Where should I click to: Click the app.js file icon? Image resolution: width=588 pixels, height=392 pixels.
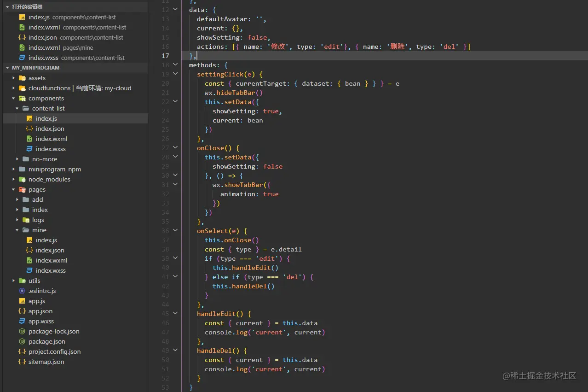coord(22,301)
